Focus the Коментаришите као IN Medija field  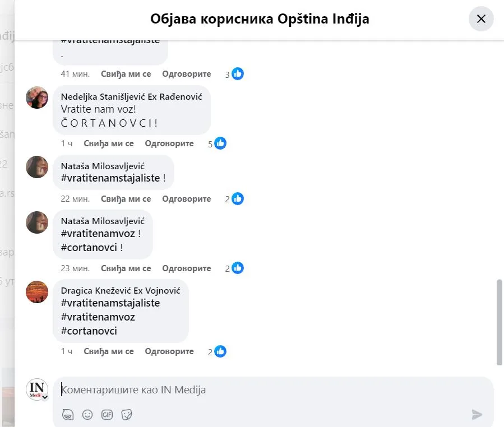[273, 389]
